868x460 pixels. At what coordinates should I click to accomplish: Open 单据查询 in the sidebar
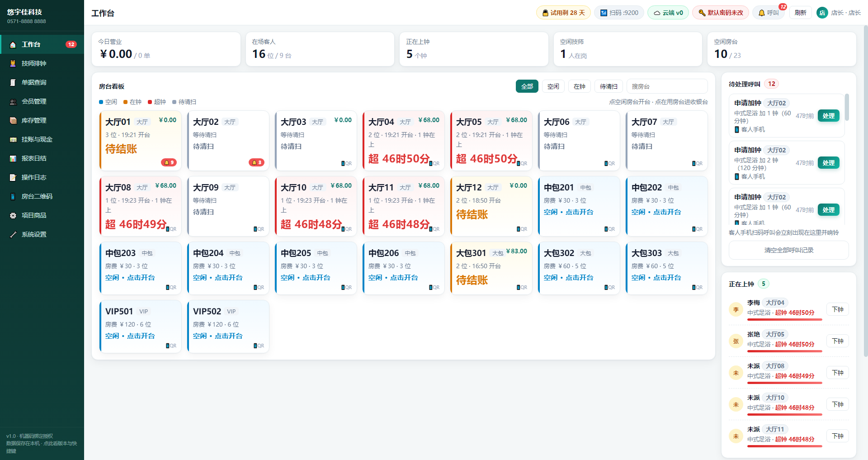click(42, 82)
